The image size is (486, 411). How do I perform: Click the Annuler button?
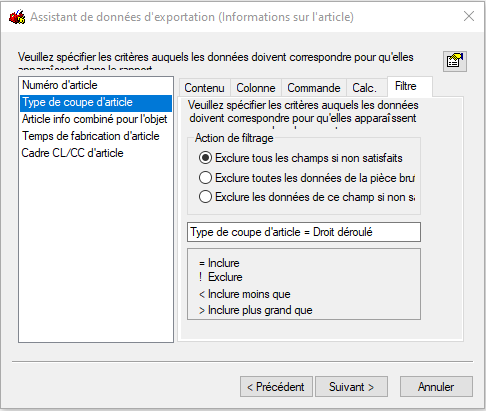[436, 387]
